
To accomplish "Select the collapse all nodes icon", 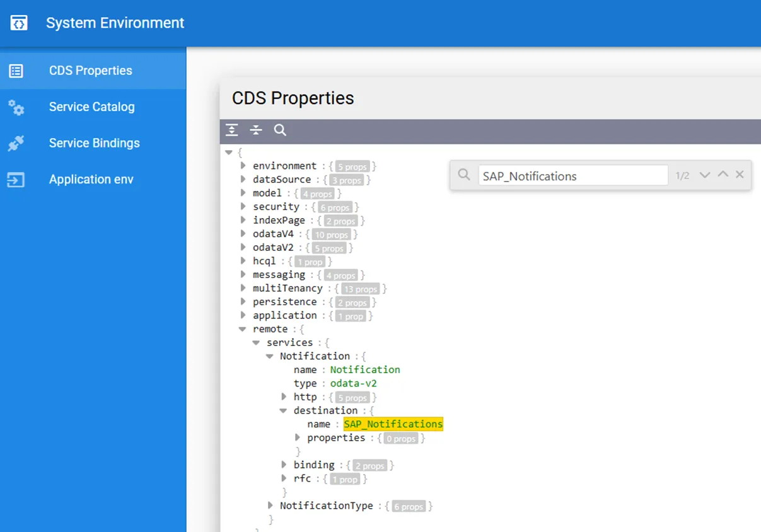I will click(x=256, y=130).
